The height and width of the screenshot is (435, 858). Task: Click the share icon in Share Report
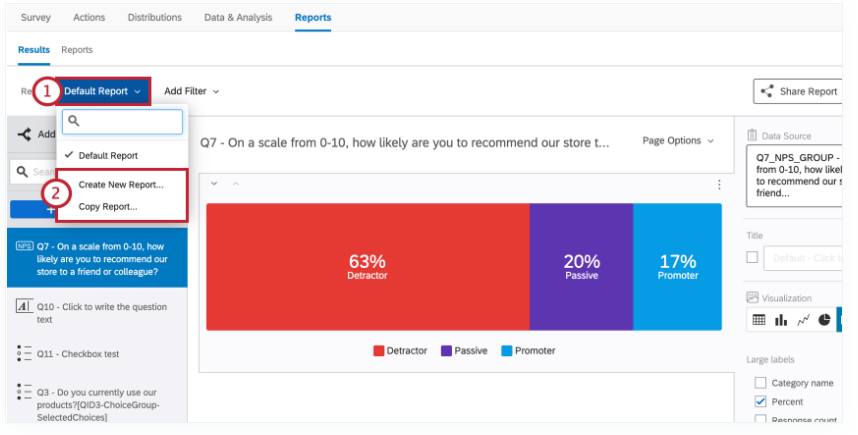[769, 91]
